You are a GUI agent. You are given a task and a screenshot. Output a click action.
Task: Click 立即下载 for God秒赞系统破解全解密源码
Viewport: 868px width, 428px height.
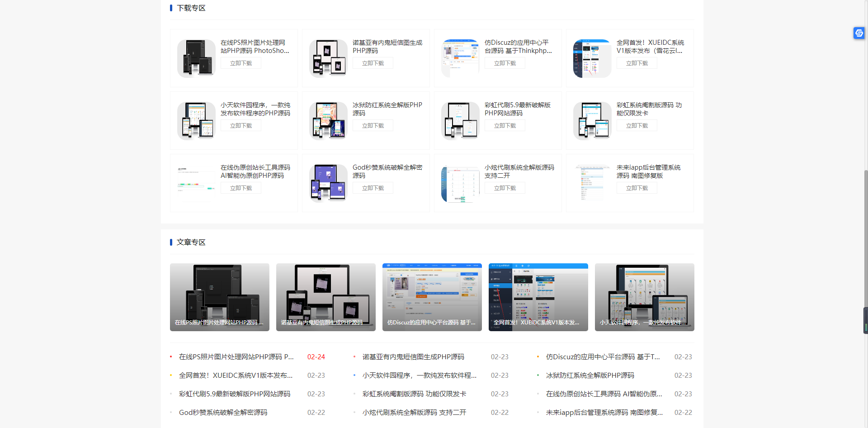tap(373, 188)
